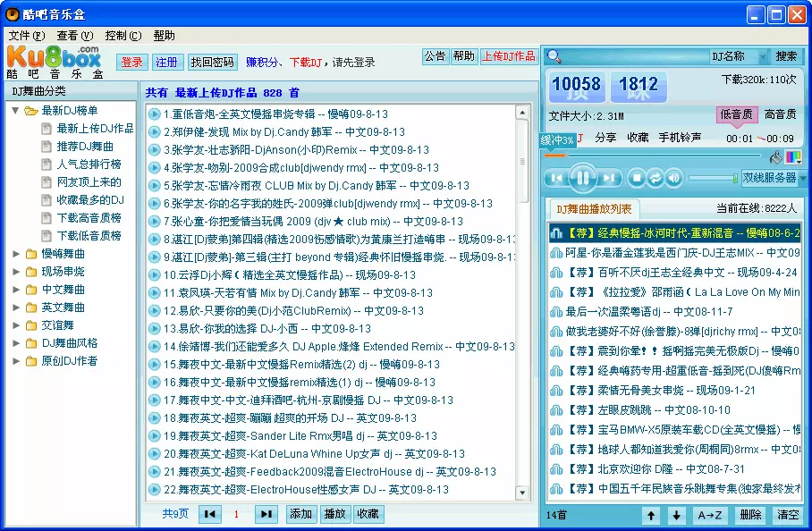The height and width of the screenshot is (531, 812).
Task: Click the 1812 vote-down button
Action: [x=638, y=87]
